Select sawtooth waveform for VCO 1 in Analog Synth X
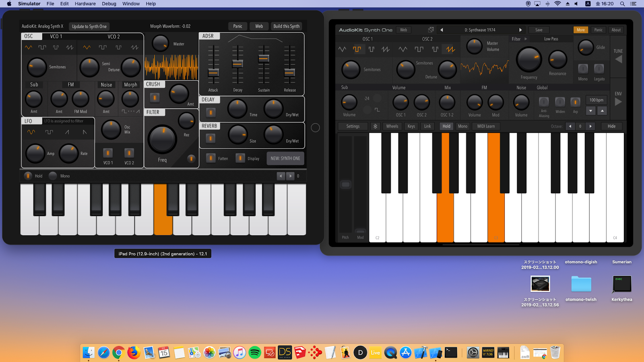Screen dimensions: 644x362 coord(70,47)
